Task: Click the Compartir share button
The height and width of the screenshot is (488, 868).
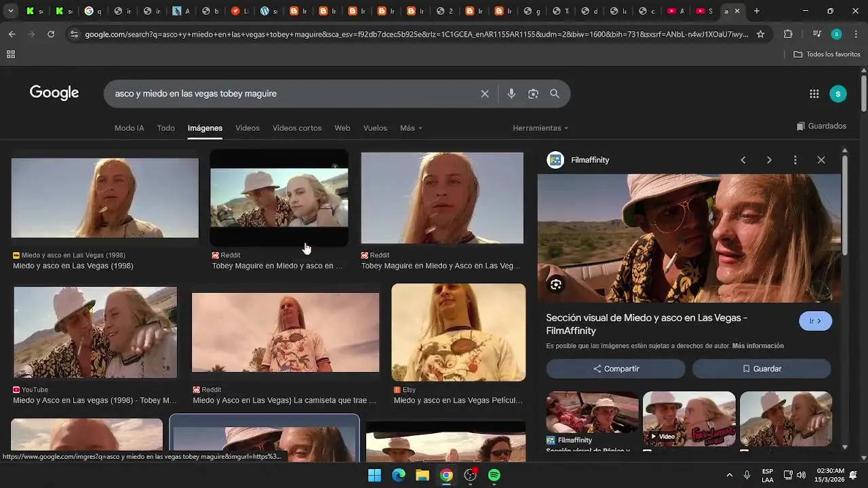Action: pos(616,369)
